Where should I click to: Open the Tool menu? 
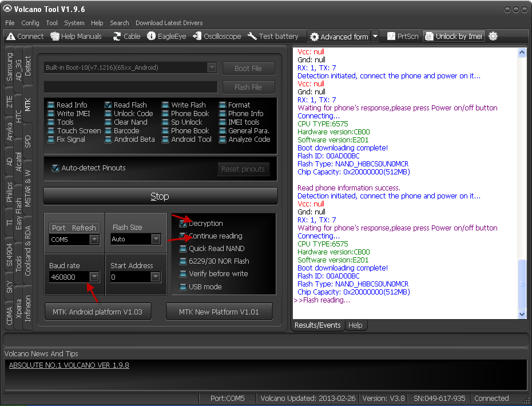pos(51,23)
